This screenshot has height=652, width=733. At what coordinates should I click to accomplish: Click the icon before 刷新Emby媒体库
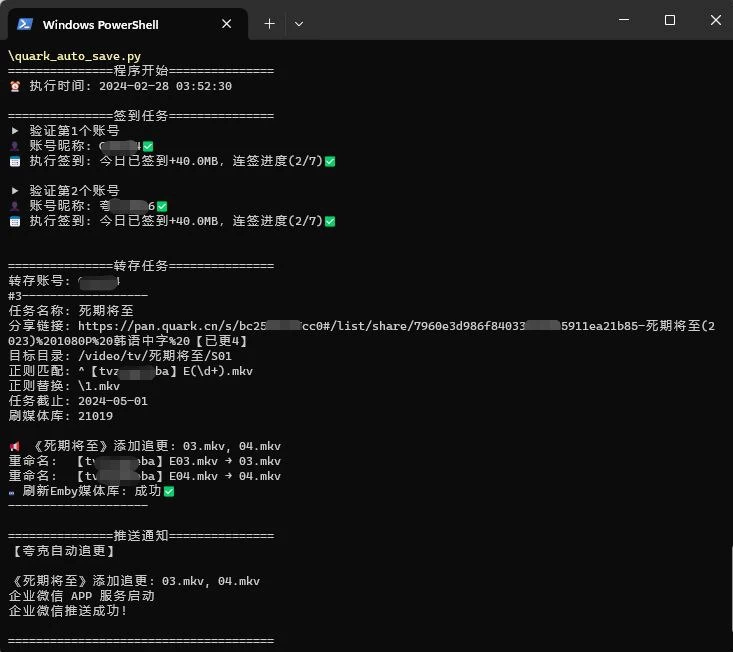(x=13, y=491)
